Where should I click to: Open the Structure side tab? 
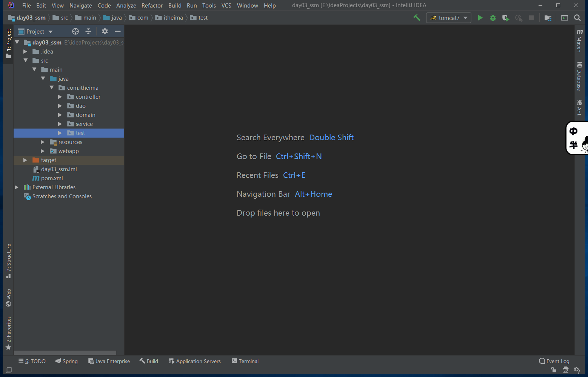pos(8,261)
